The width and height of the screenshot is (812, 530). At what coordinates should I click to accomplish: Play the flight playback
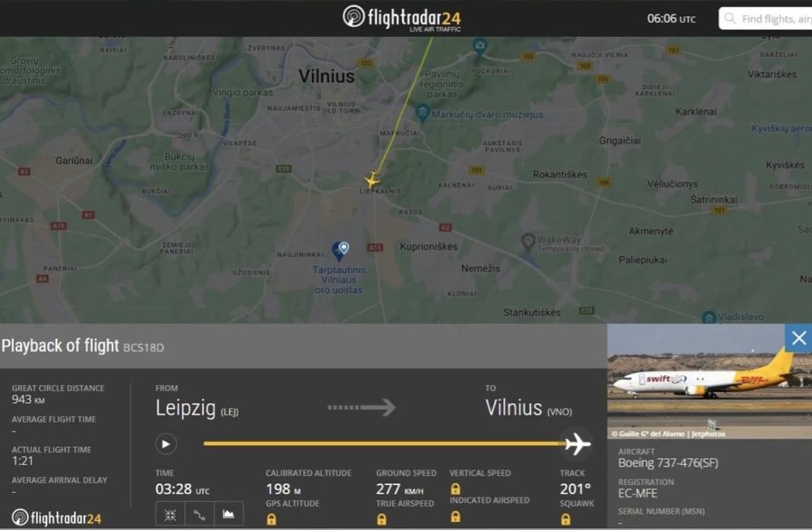tap(166, 444)
